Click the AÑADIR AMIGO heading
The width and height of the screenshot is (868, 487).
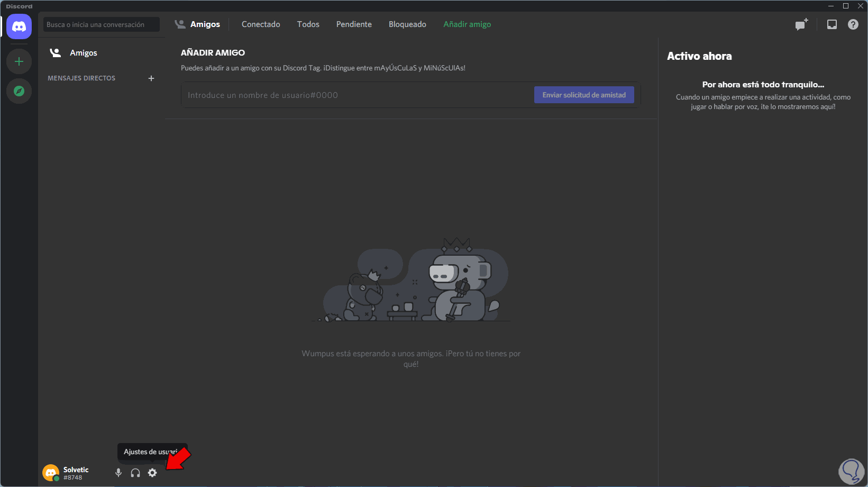213,53
